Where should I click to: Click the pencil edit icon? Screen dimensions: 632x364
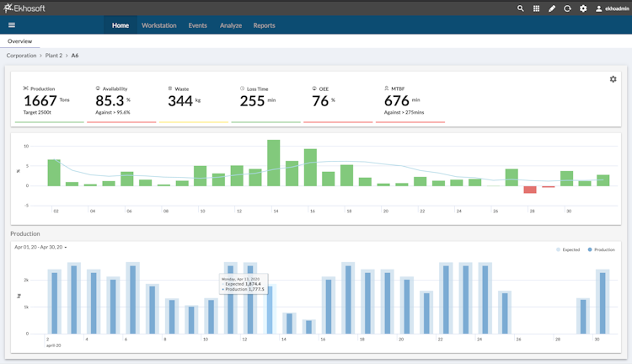(552, 8)
